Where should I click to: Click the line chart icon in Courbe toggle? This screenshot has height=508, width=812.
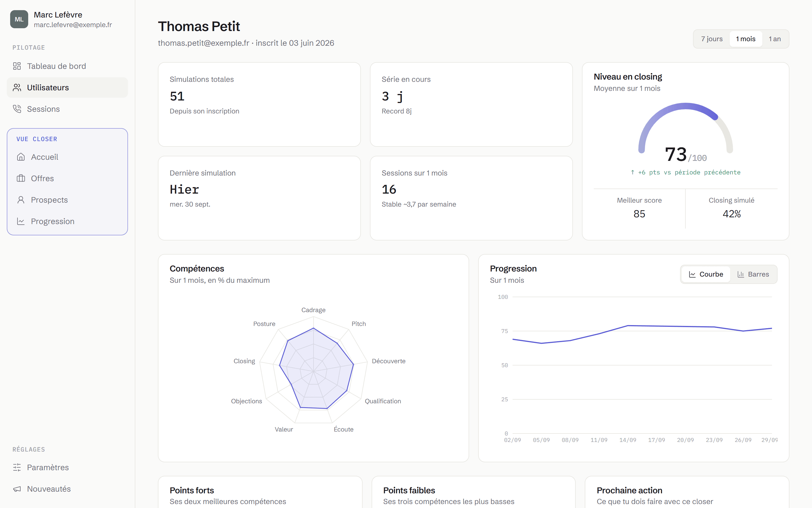692,275
